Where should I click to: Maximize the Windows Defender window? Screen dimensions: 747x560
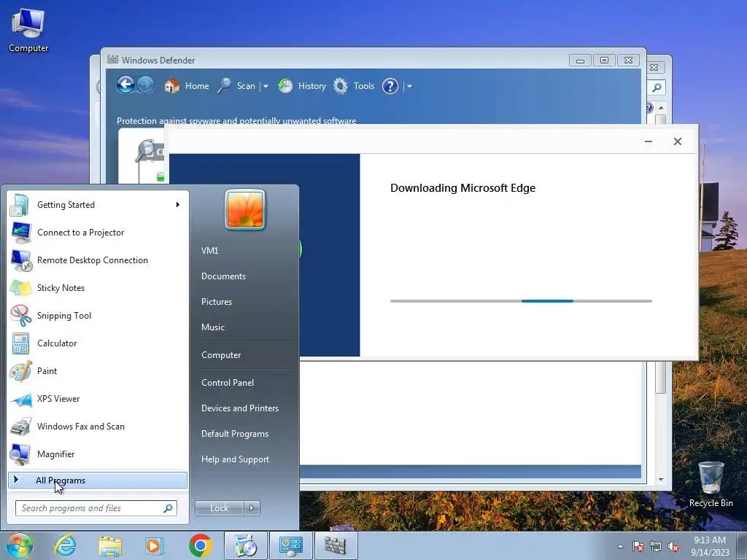pos(604,60)
